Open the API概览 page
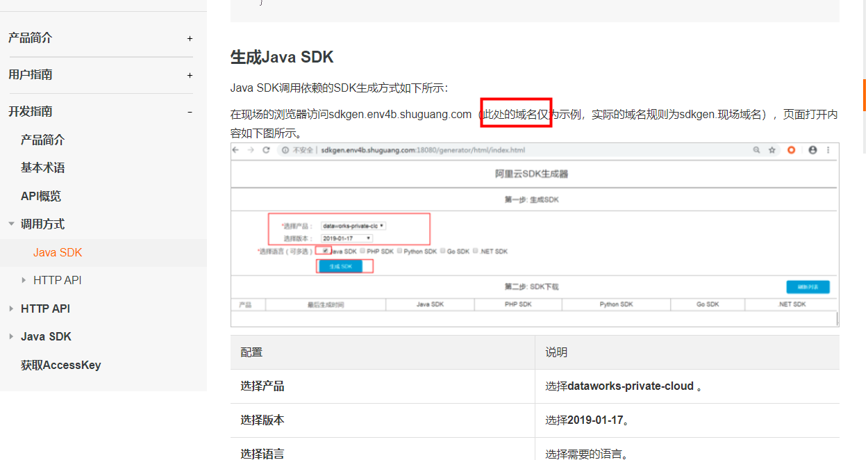Viewport: 868px width, 460px height. pyautogui.click(x=41, y=196)
